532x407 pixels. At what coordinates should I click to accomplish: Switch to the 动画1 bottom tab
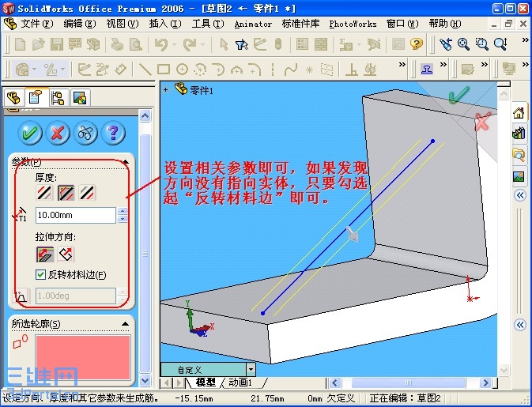(x=241, y=383)
